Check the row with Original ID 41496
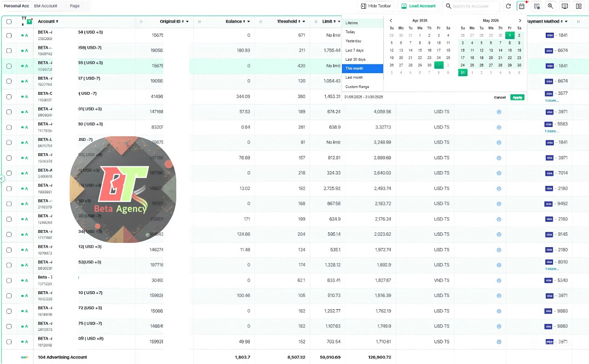Screen dimensions: 589x364 (9, 97)
